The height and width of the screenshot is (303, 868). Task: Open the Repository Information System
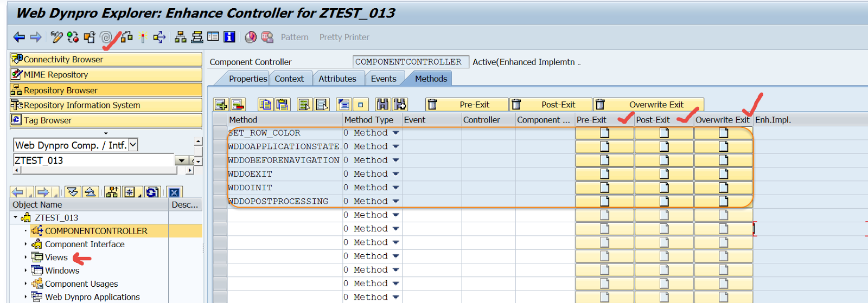click(81, 105)
